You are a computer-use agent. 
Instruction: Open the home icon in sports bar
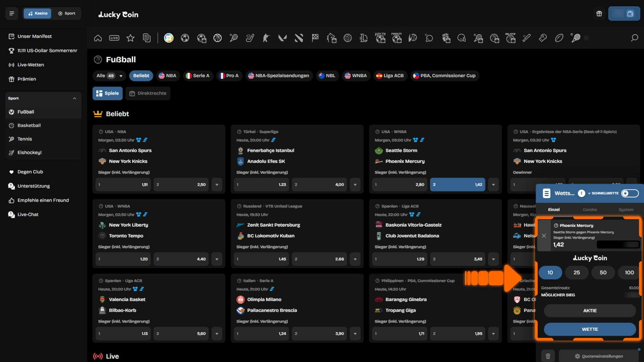tap(98, 38)
